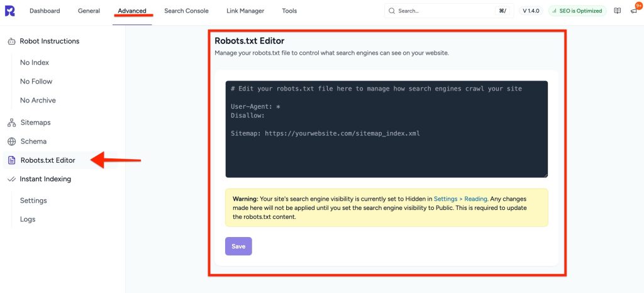
Task: Open the General tab
Action: click(x=89, y=11)
